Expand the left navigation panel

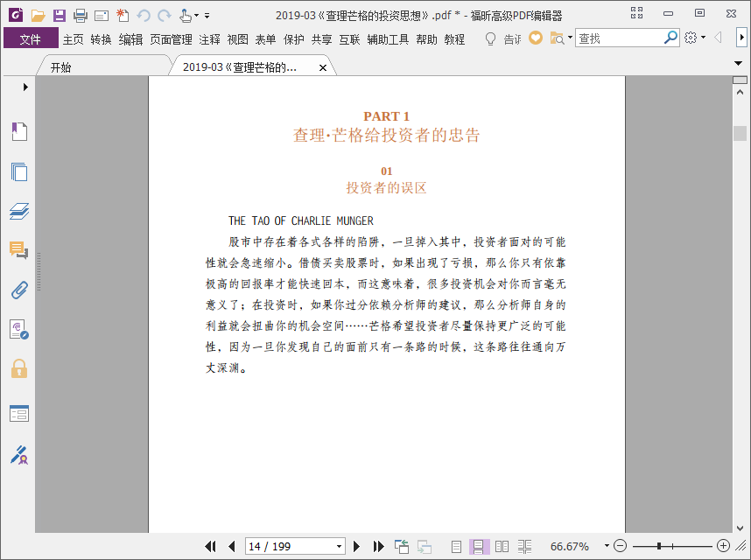(25, 87)
